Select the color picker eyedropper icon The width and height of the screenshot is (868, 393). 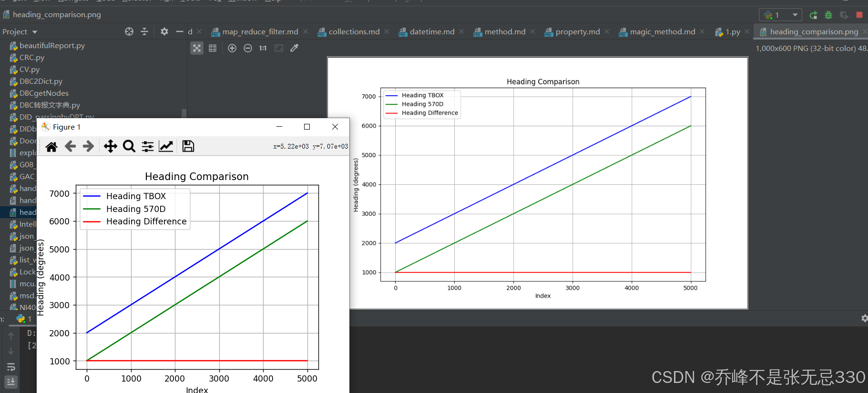point(295,48)
